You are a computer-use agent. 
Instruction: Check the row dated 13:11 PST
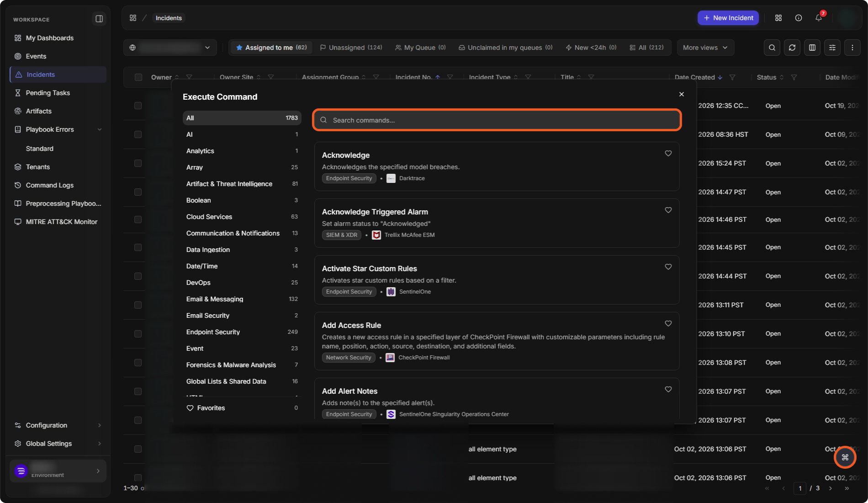(138, 305)
